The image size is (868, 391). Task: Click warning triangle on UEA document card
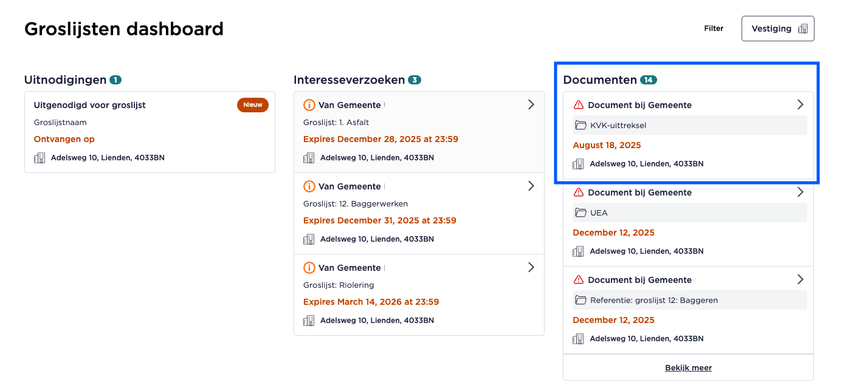tap(579, 192)
